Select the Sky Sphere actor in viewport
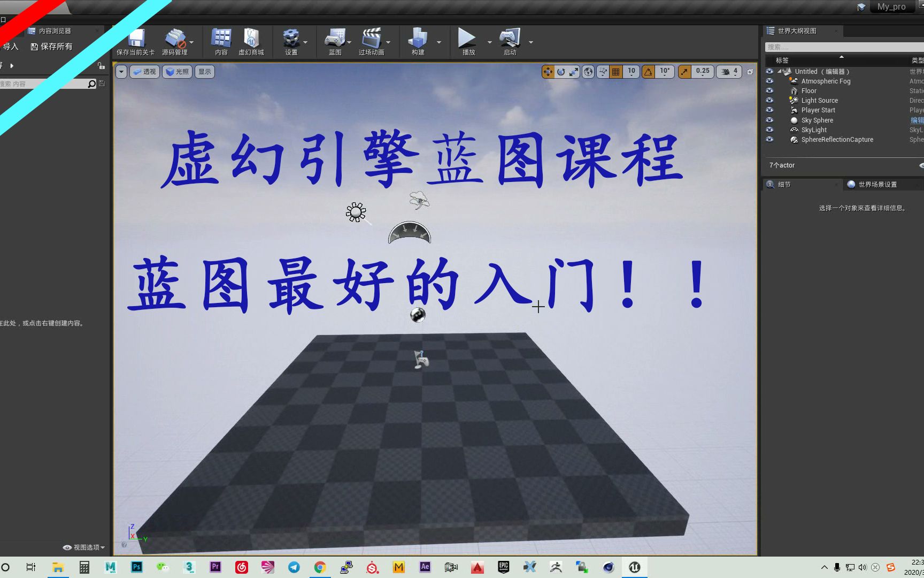Screen dimensions: 924x578 (x=418, y=315)
